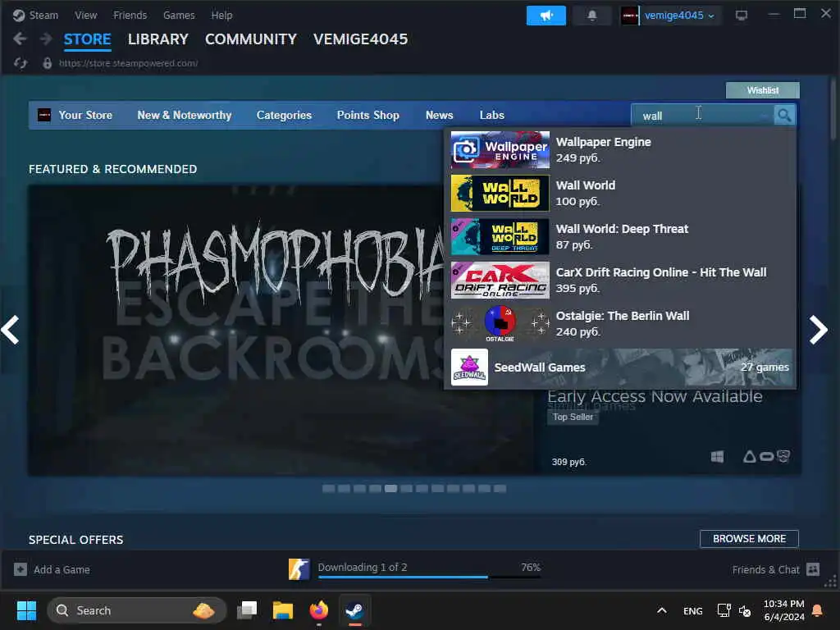This screenshot has width=840, height=630.
Task: Click the vemige4045 account avatar
Action: click(629, 16)
